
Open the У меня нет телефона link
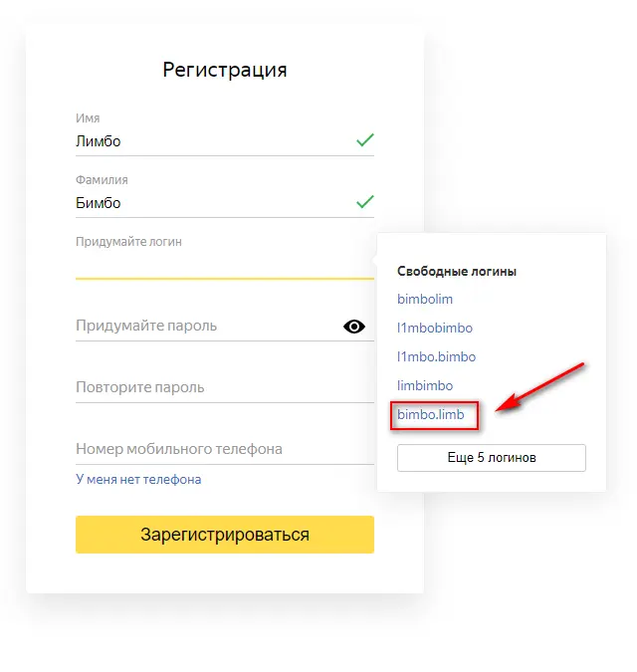click(138, 479)
